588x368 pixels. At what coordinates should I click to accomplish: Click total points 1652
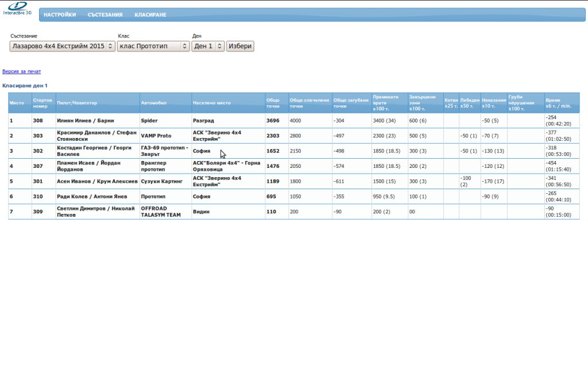273,151
